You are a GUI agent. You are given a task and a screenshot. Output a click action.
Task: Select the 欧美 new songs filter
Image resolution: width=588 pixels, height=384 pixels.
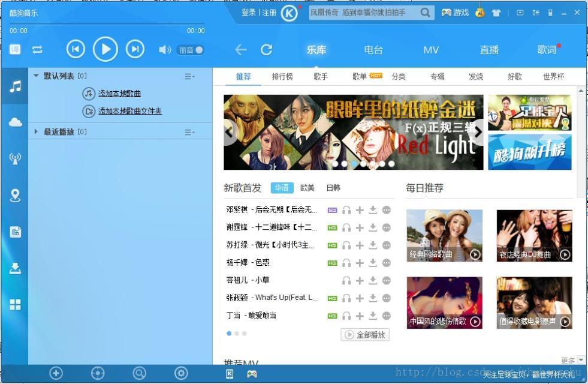pos(307,188)
